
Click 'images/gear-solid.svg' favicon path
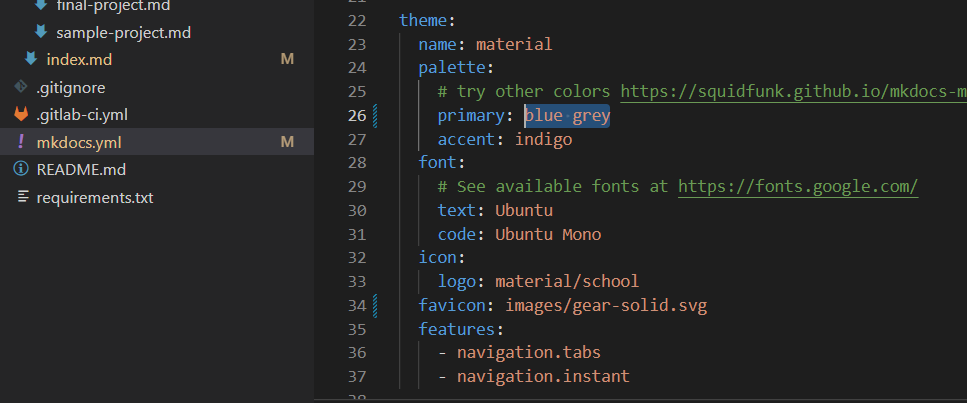click(606, 305)
